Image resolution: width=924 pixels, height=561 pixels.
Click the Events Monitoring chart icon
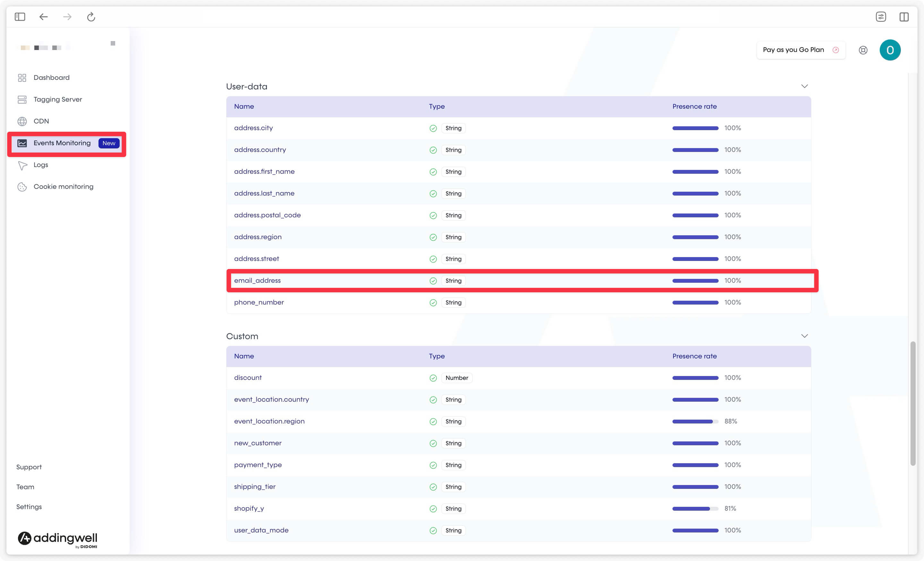pyautogui.click(x=22, y=143)
